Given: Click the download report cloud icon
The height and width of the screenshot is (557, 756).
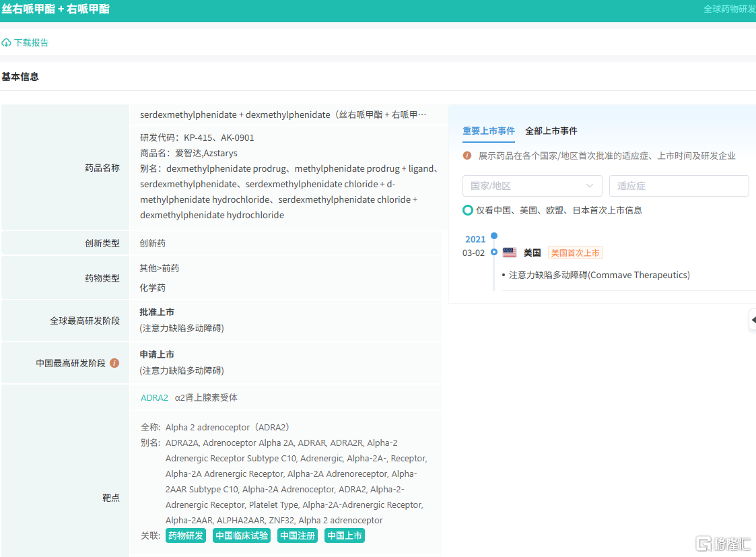Looking at the screenshot, I should coord(6,43).
